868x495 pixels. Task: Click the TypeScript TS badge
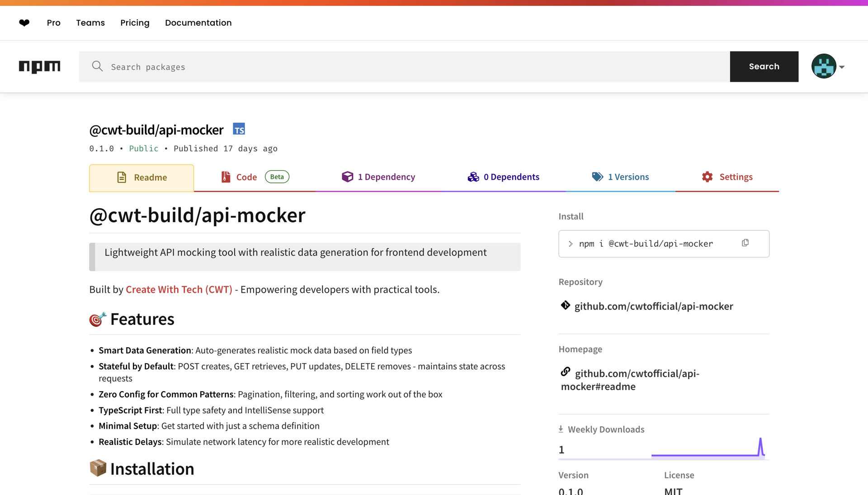click(x=239, y=129)
